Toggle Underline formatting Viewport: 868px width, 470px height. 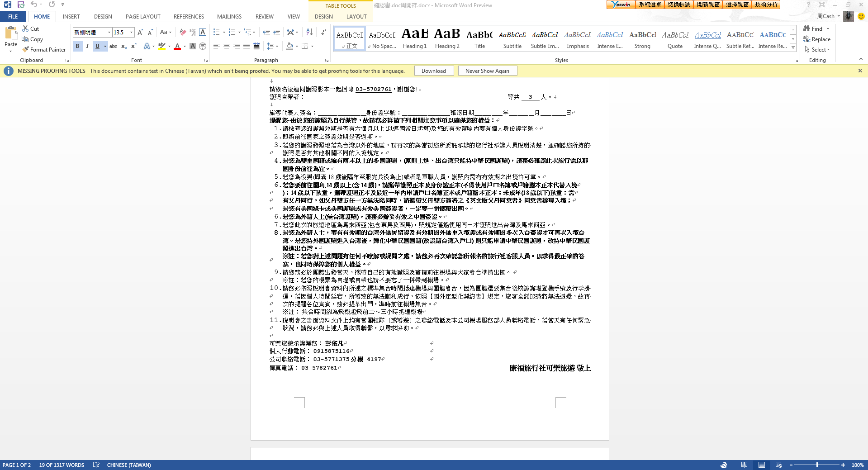coord(97,46)
